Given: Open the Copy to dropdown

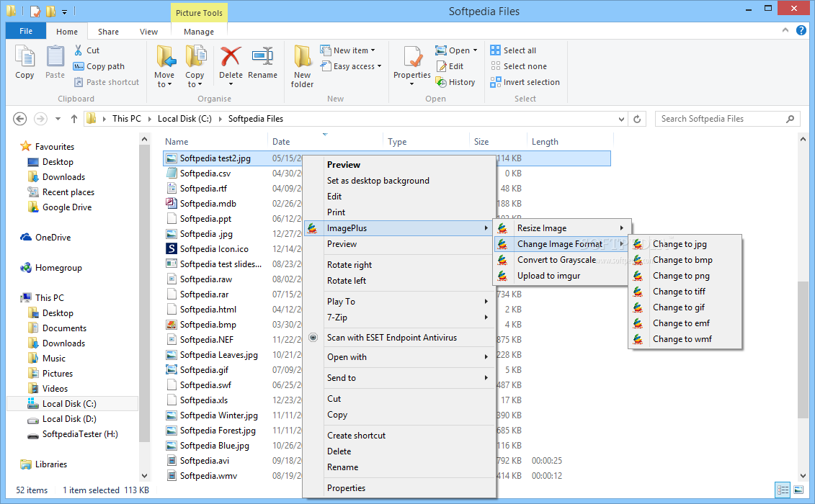Looking at the screenshot, I should [195, 84].
